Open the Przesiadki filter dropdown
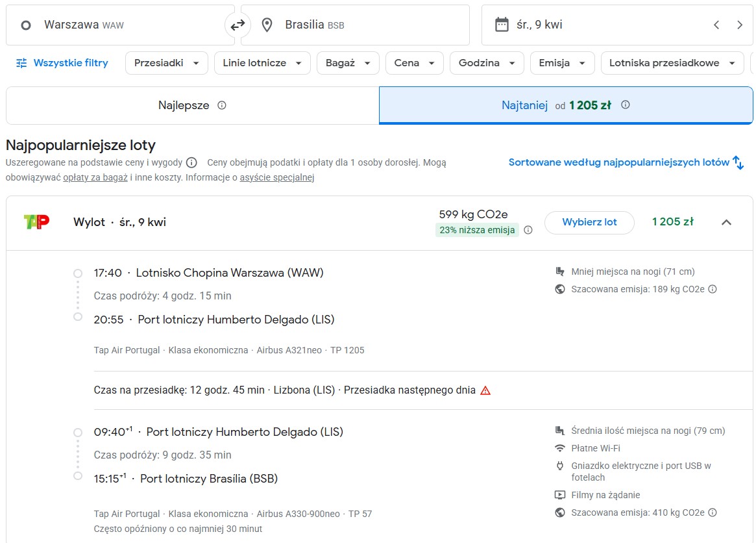Viewport: 756px width, 543px height. click(x=166, y=63)
